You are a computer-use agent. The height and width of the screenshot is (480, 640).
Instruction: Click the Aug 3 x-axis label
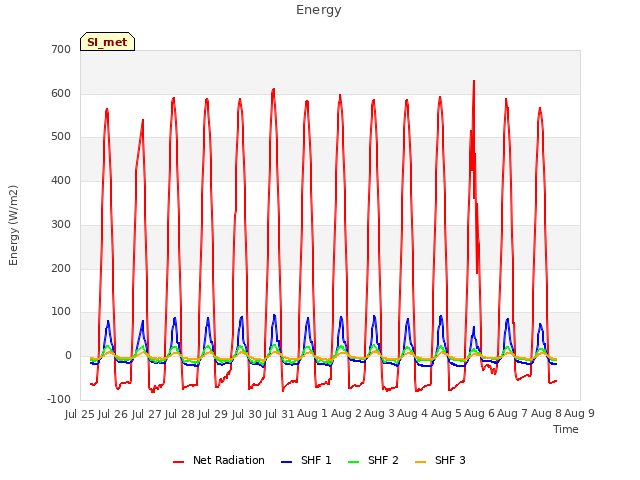click(379, 413)
